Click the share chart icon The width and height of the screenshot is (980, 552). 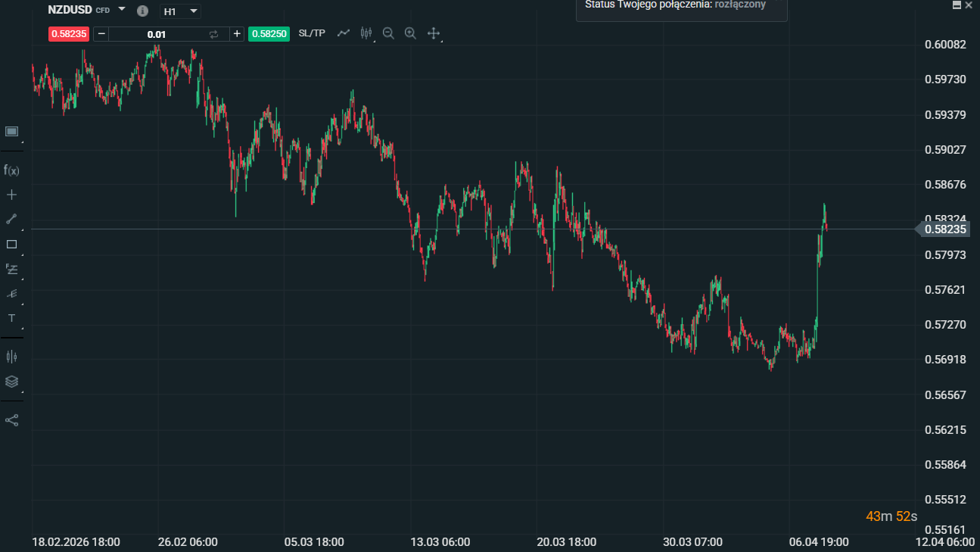[11, 420]
